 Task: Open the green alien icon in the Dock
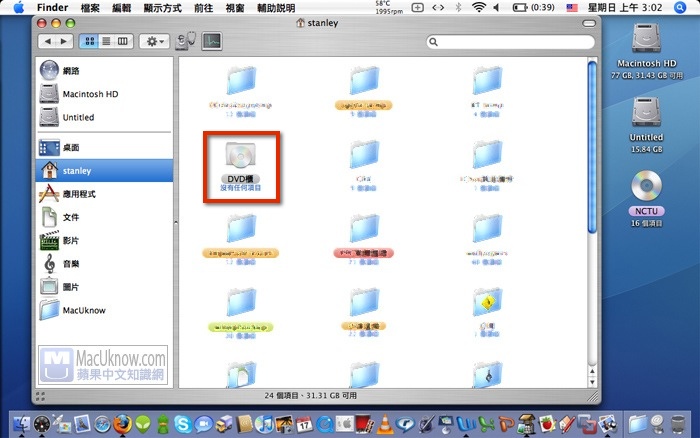click(143, 424)
